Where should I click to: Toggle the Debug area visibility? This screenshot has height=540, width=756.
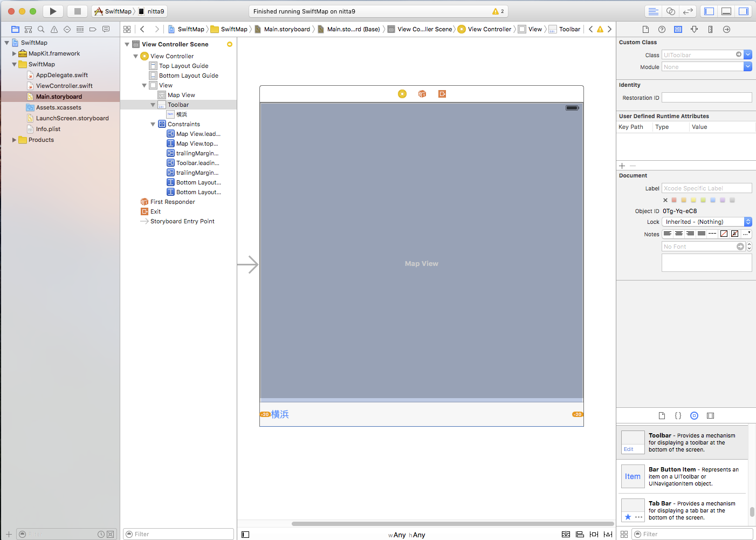tap(726, 11)
